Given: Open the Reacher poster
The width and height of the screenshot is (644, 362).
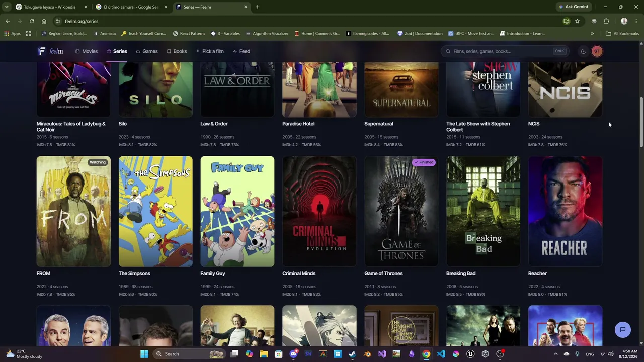Looking at the screenshot, I should click(x=566, y=211).
